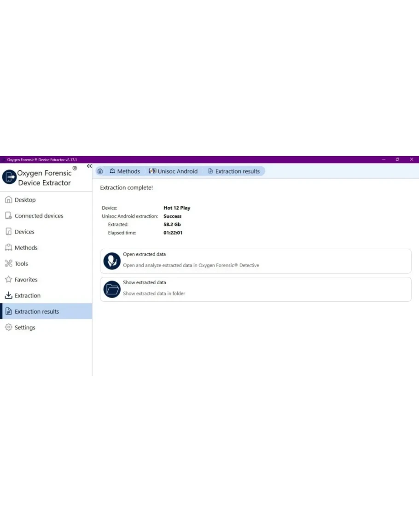The width and height of the screenshot is (419, 532).
Task: Click the Favorites star icon
Action: click(8, 280)
